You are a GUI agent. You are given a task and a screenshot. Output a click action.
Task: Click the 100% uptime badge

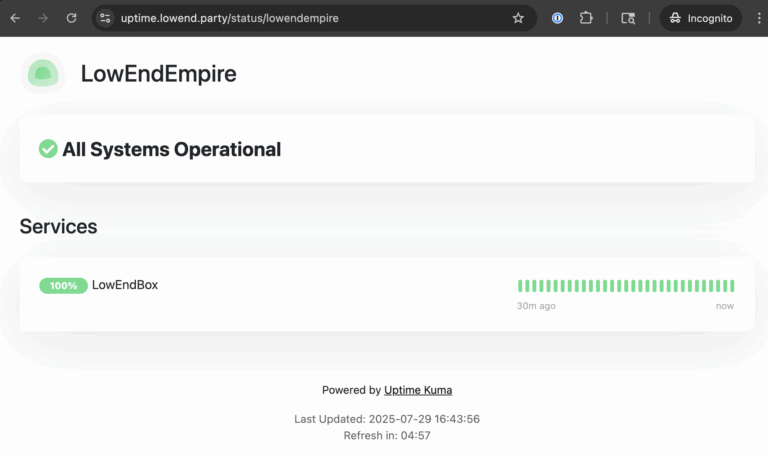(x=63, y=286)
